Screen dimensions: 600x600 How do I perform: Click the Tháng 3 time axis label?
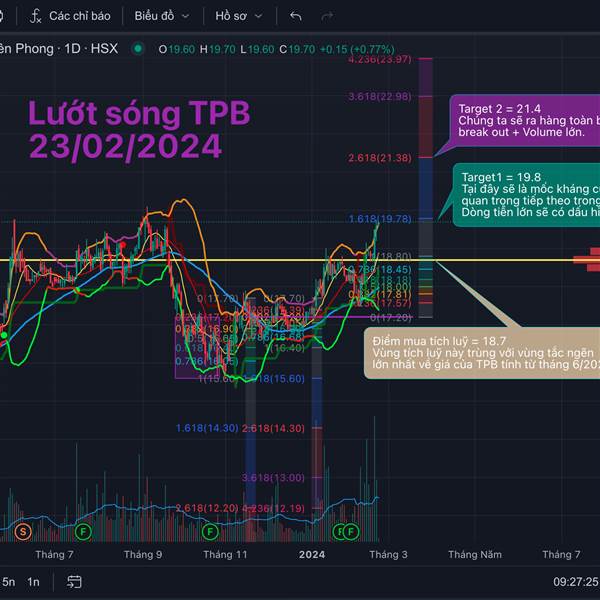pyautogui.click(x=388, y=554)
